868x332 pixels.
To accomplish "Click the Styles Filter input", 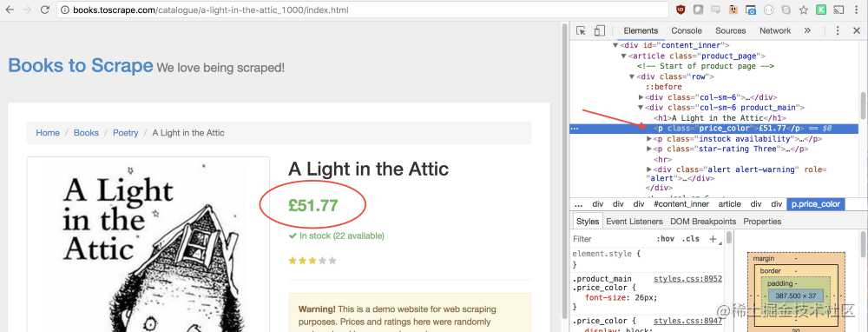I will coord(611,239).
